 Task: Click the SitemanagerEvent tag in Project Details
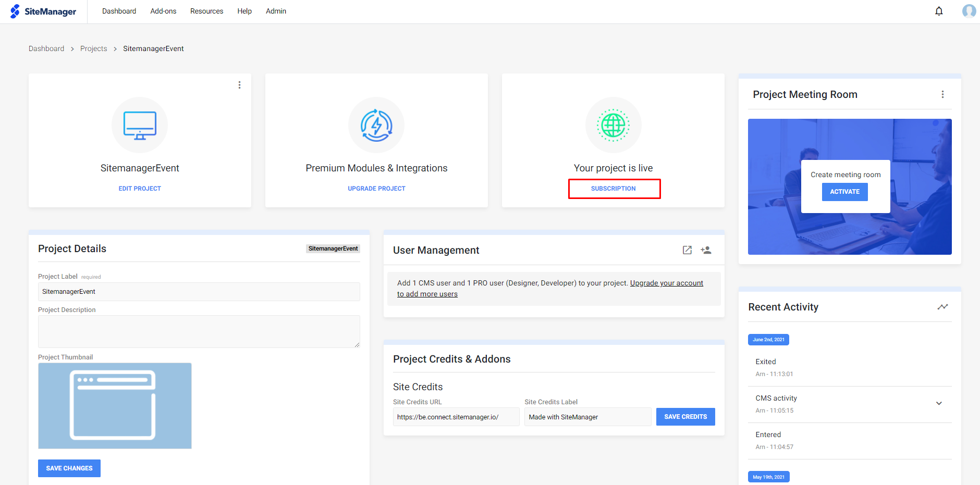pyautogui.click(x=333, y=248)
